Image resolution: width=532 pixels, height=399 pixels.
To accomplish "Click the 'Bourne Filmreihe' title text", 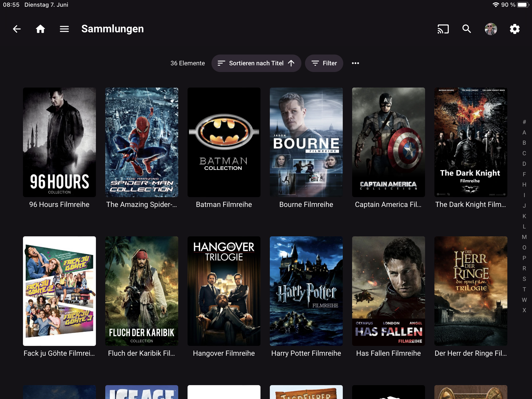I will click(x=306, y=205).
